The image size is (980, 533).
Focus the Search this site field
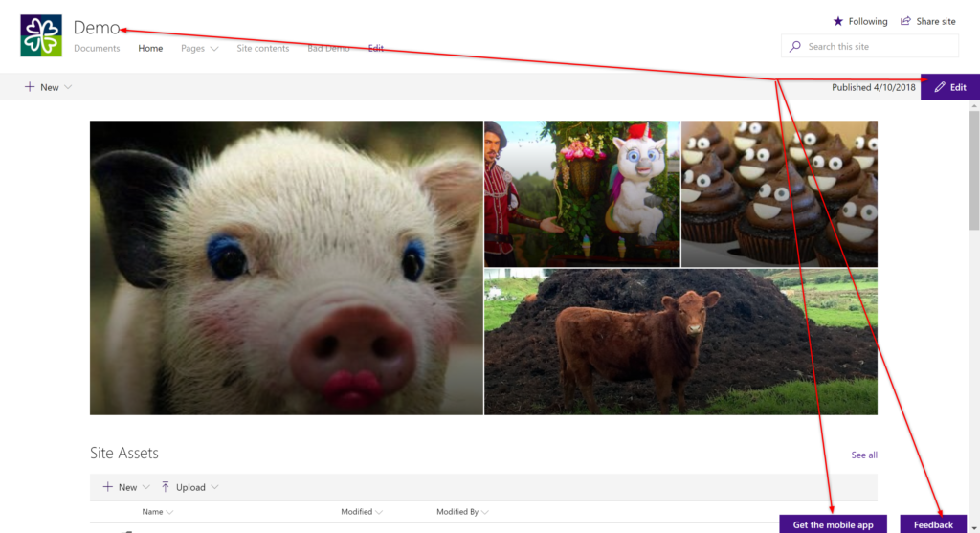[x=869, y=46]
